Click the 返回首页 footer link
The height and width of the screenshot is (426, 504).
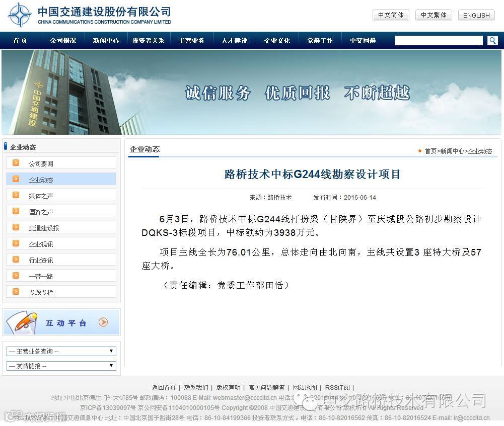164,387
